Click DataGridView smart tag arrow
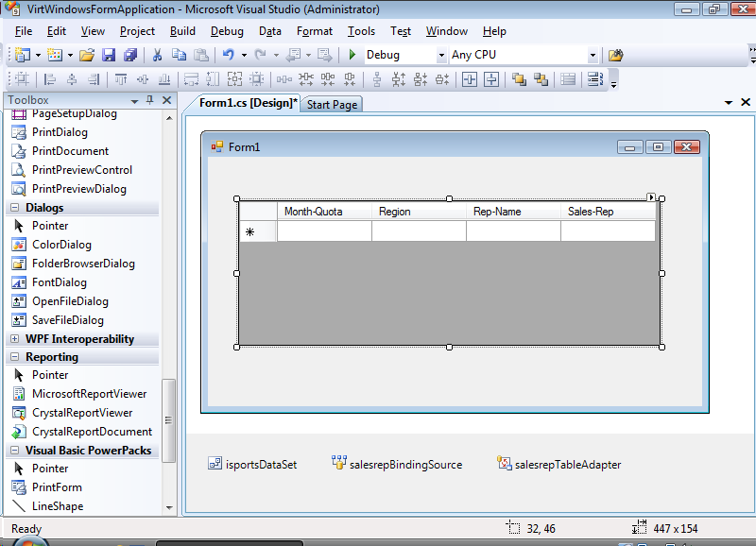 651,197
